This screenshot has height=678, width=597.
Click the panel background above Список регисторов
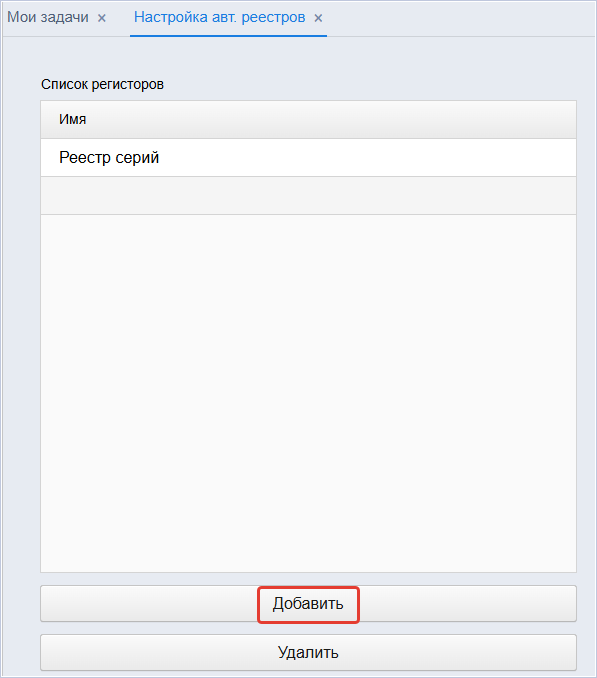pyautogui.click(x=298, y=56)
